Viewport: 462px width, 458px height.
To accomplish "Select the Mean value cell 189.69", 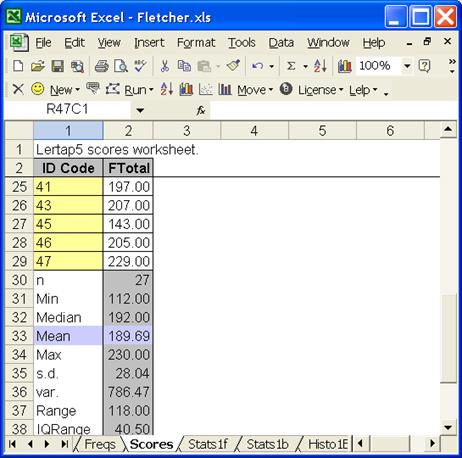I will 128,336.
